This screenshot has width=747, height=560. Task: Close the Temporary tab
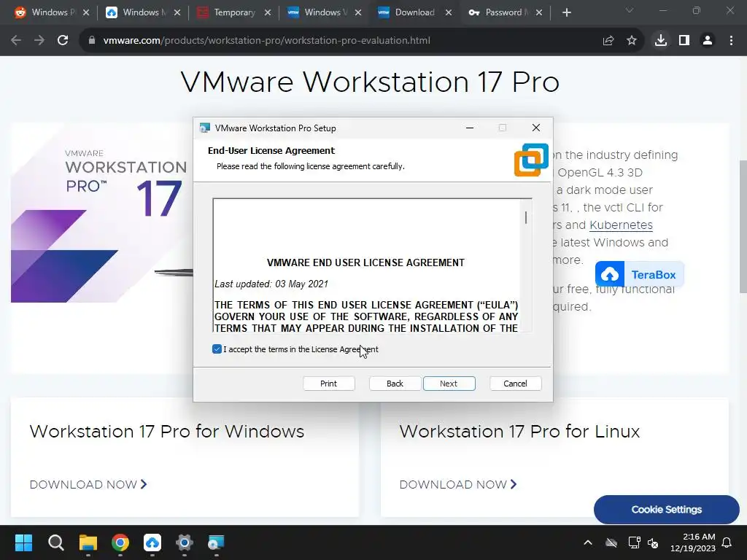tap(268, 13)
